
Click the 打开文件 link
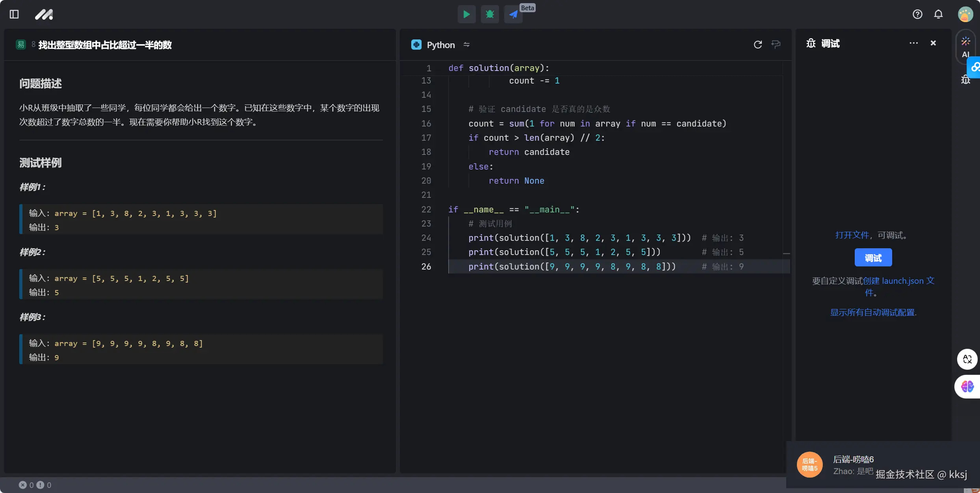(852, 235)
